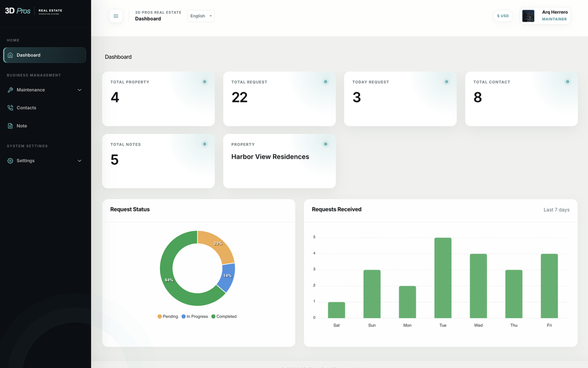The height and width of the screenshot is (368, 588).
Task: Toggle the sidebar with the hamburger button
Action: [x=116, y=16]
